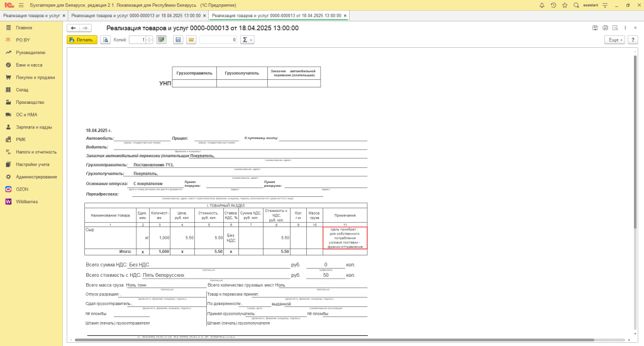Screen dimensions: 644x346
Task: Open help with the ? button
Action: (633, 40)
